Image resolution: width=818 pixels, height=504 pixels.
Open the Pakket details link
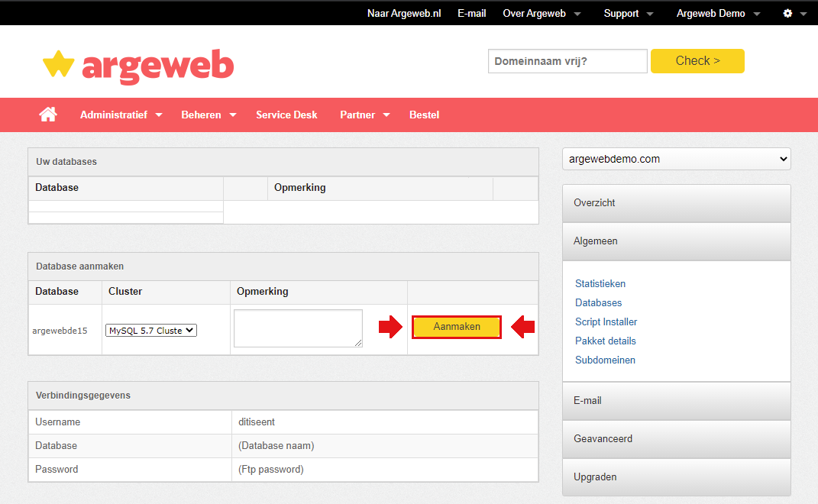pos(605,341)
